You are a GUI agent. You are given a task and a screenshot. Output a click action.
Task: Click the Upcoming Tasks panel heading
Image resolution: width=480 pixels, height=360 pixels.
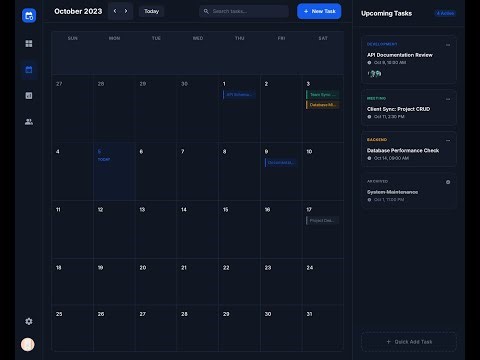pyautogui.click(x=386, y=13)
